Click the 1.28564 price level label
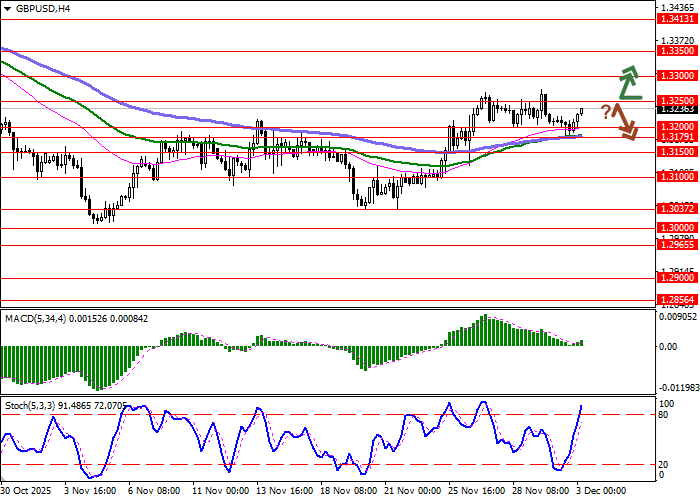This screenshot has height=500, width=700. [x=676, y=300]
